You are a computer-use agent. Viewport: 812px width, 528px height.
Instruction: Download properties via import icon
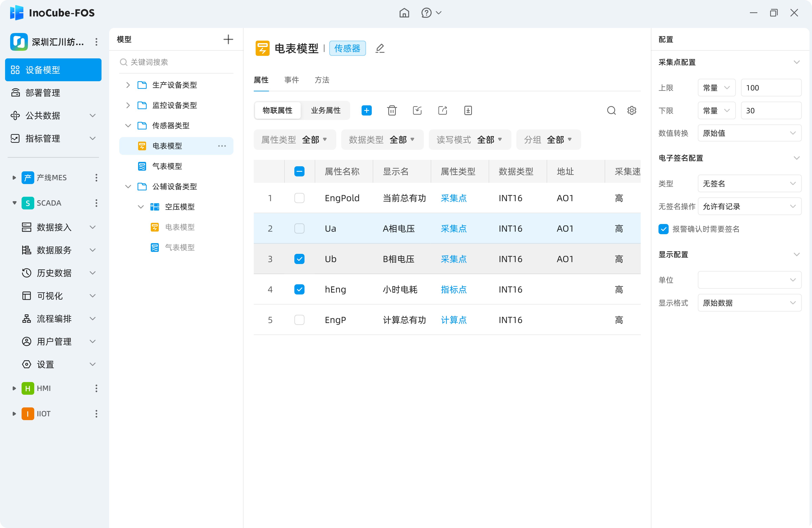pos(468,110)
